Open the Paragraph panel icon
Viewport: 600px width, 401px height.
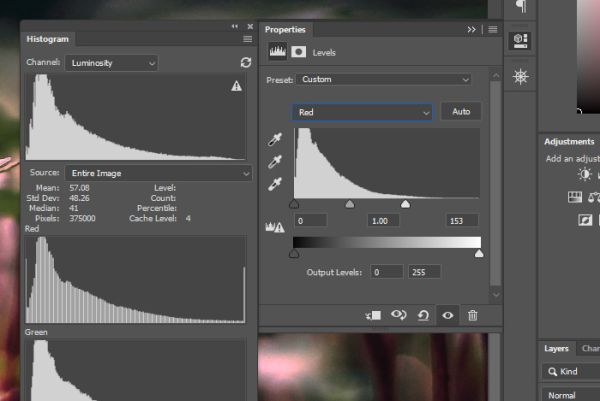click(x=520, y=6)
